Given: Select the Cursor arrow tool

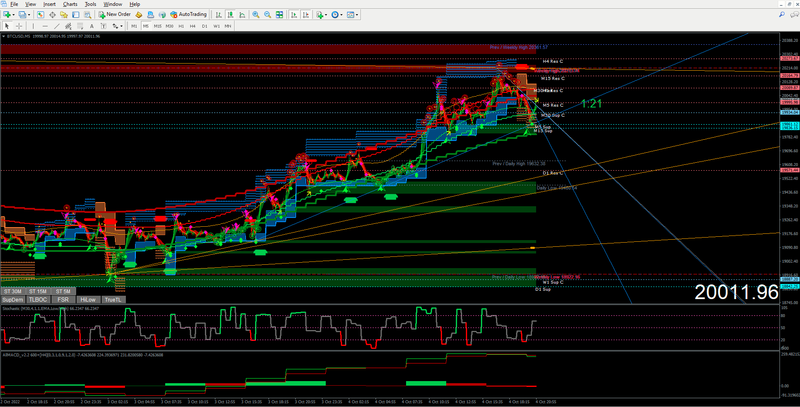Looking at the screenshot, I should [x=7, y=26].
